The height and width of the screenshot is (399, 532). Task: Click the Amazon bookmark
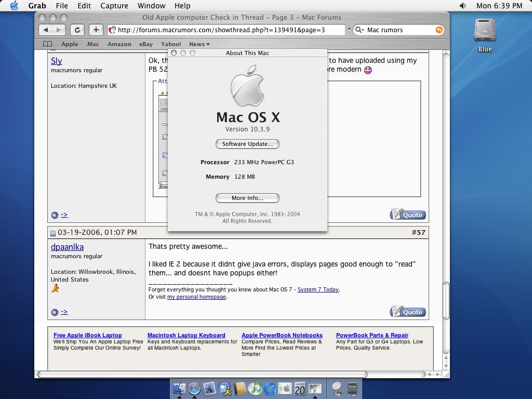click(119, 44)
